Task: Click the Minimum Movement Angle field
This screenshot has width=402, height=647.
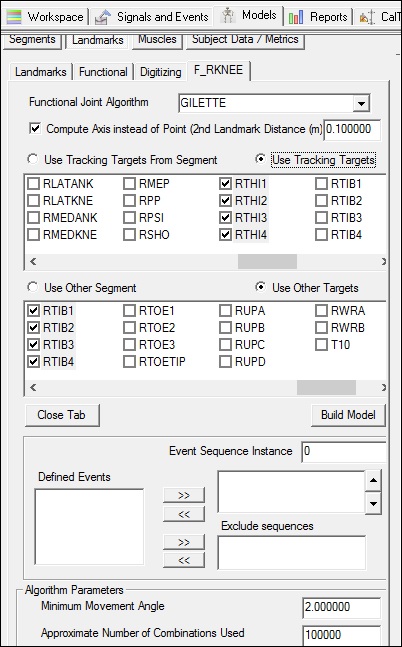Action: (x=342, y=607)
